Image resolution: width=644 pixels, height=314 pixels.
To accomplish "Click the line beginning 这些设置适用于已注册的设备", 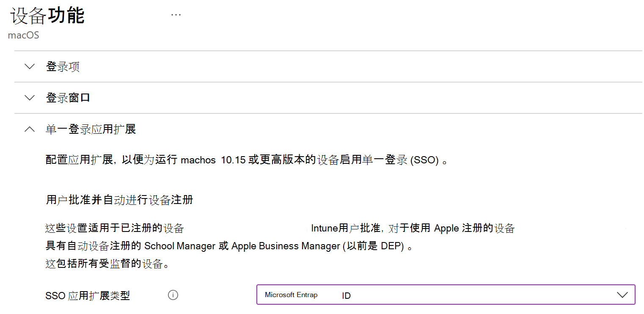I will (x=280, y=229).
